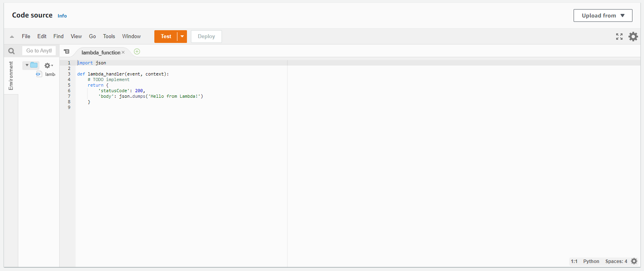Collapse the menu bar with up arrow
This screenshot has width=644, height=271.
(x=12, y=37)
